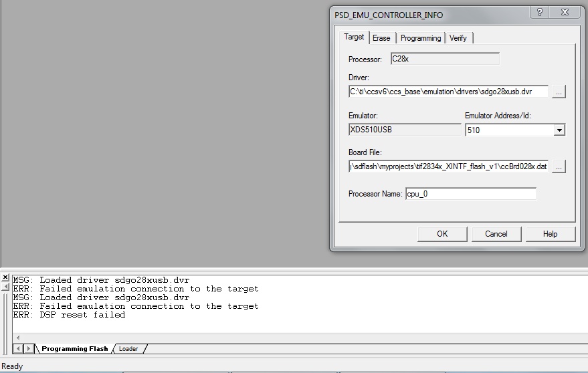
Task: Open the Programming tab
Action: 421,38
